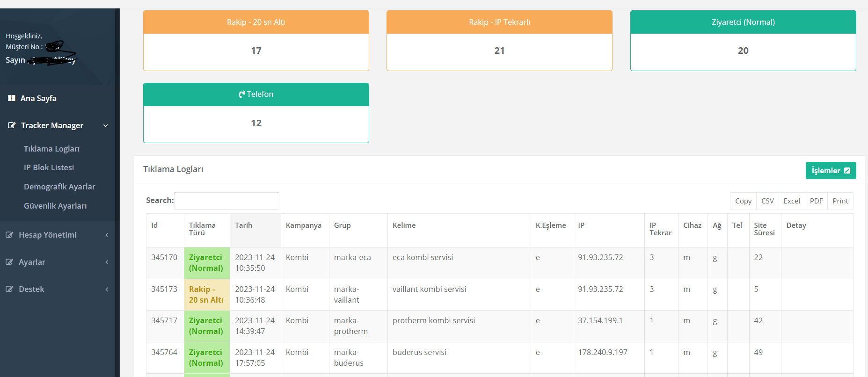Click the keyword 'protherm kombi servisi'

[434, 320]
